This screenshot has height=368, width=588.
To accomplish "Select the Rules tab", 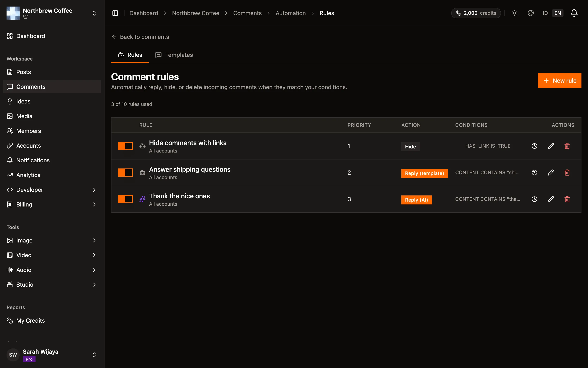I will [x=130, y=55].
